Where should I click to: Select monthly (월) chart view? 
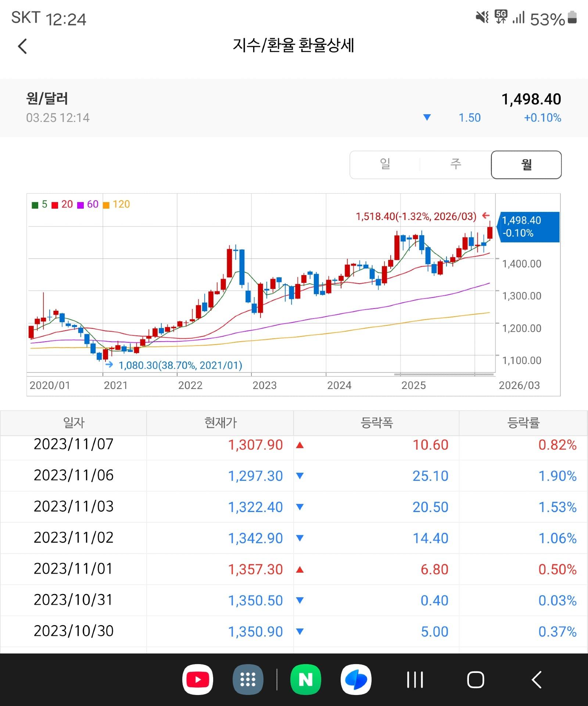526,165
